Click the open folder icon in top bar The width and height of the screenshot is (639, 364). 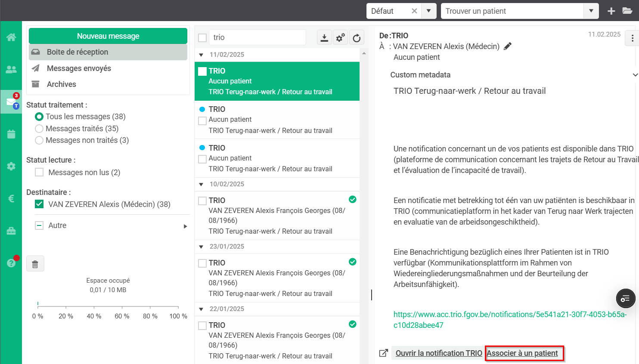[x=627, y=11]
